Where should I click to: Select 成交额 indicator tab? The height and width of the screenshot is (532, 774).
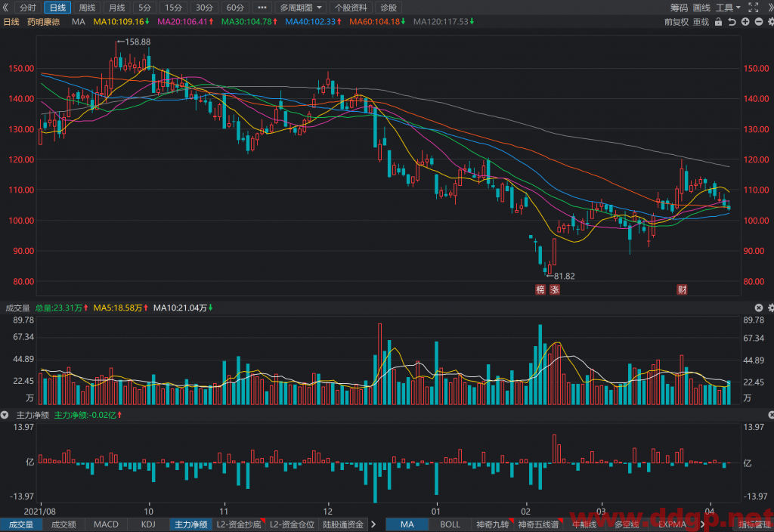pyautogui.click(x=63, y=524)
